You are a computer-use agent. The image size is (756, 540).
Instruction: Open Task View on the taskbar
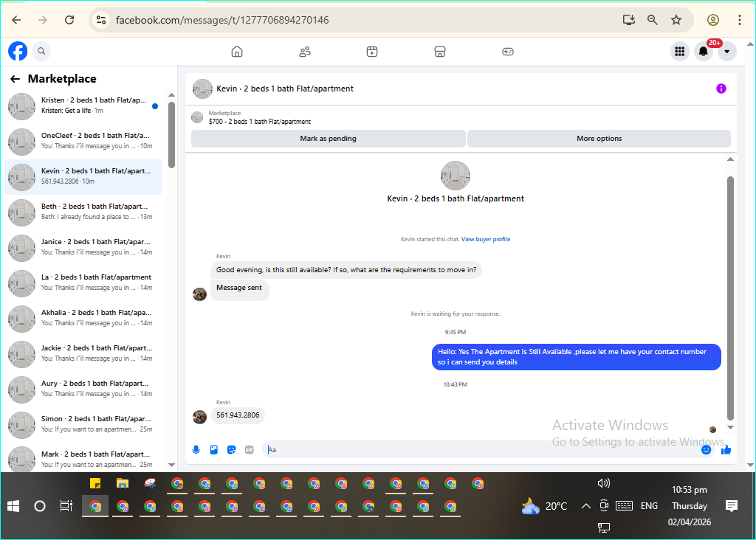tap(66, 506)
